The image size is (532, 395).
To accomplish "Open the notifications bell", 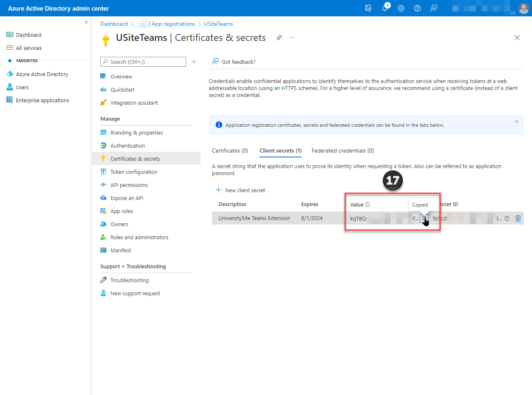I will point(385,8).
